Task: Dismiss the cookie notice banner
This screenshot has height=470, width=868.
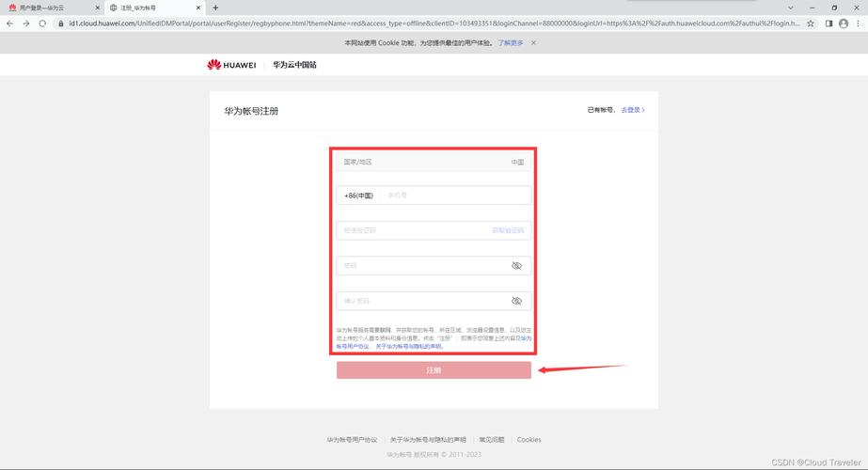Action: point(533,42)
